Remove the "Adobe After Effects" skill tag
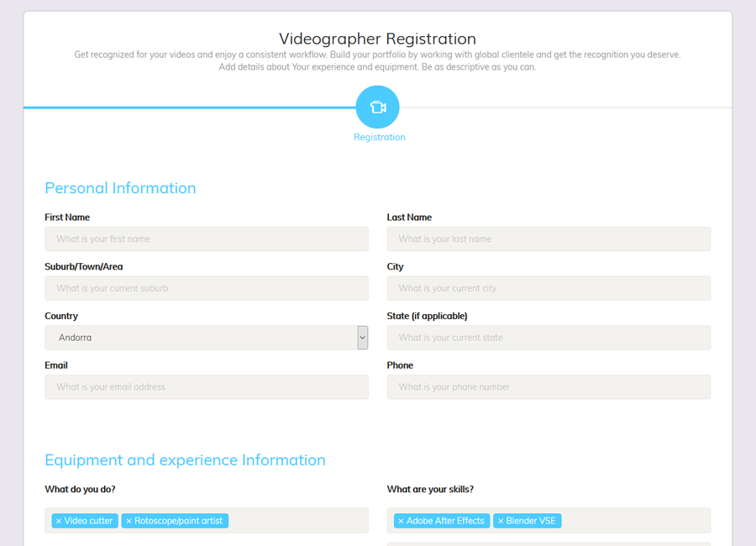 (401, 520)
